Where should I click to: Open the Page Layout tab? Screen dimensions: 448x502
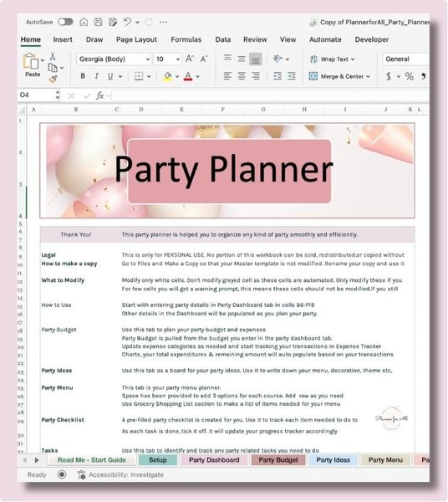(136, 39)
